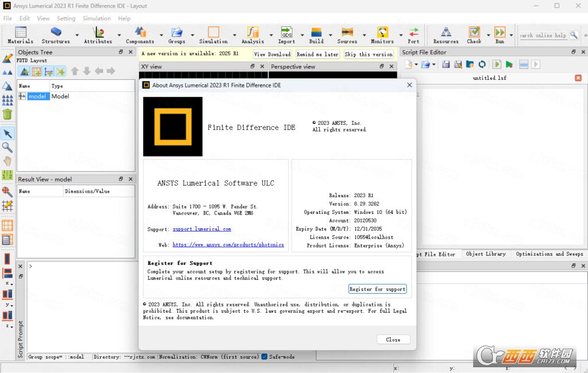
Task: Click the ruler measure tool icon
Action: pyautogui.click(x=7, y=175)
